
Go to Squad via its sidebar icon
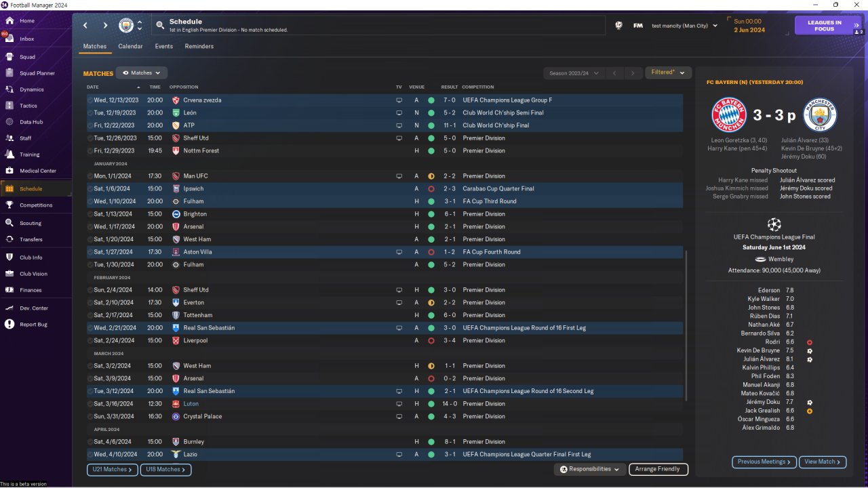[x=9, y=57]
